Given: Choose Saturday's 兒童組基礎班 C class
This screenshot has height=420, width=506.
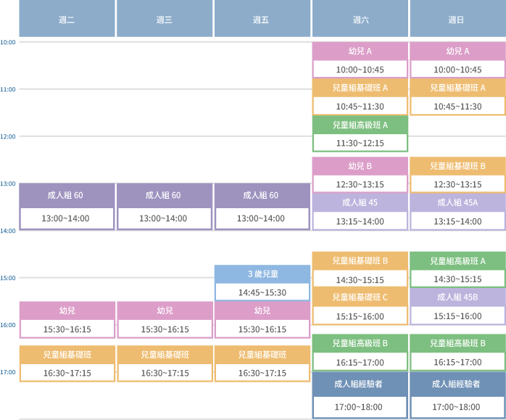Looking at the screenshot, I should [360, 306].
